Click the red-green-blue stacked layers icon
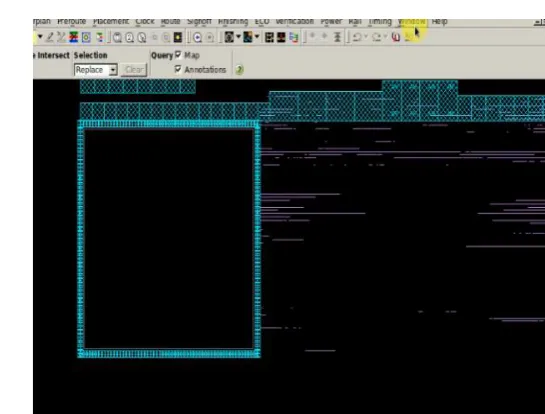 point(73,37)
